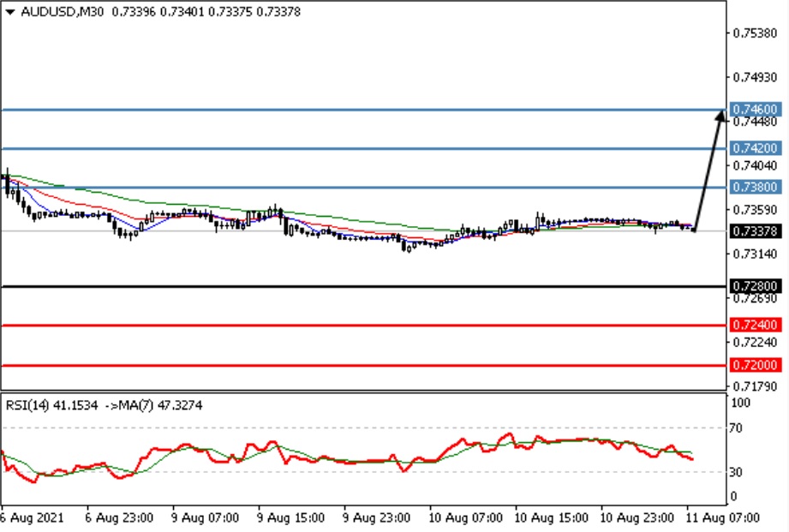The image size is (789, 532).
Task: Click the 0.74200 blue price level label
Action: point(755,148)
